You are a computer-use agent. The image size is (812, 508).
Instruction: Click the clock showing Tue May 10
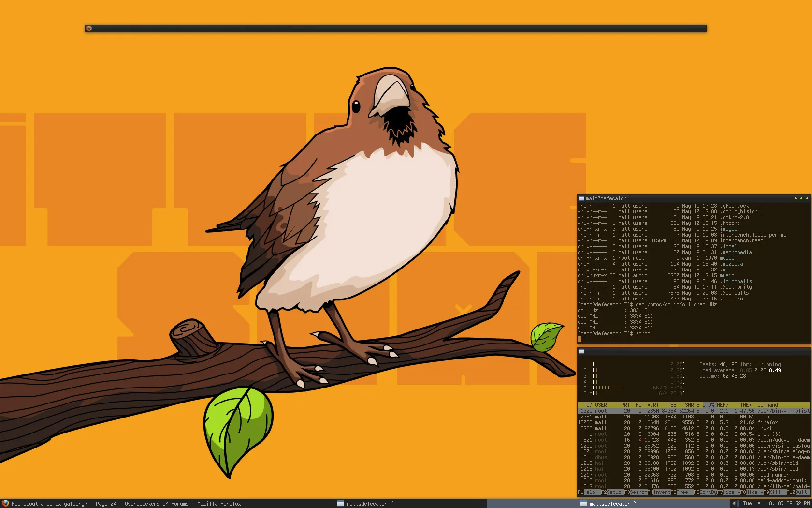tap(776, 503)
